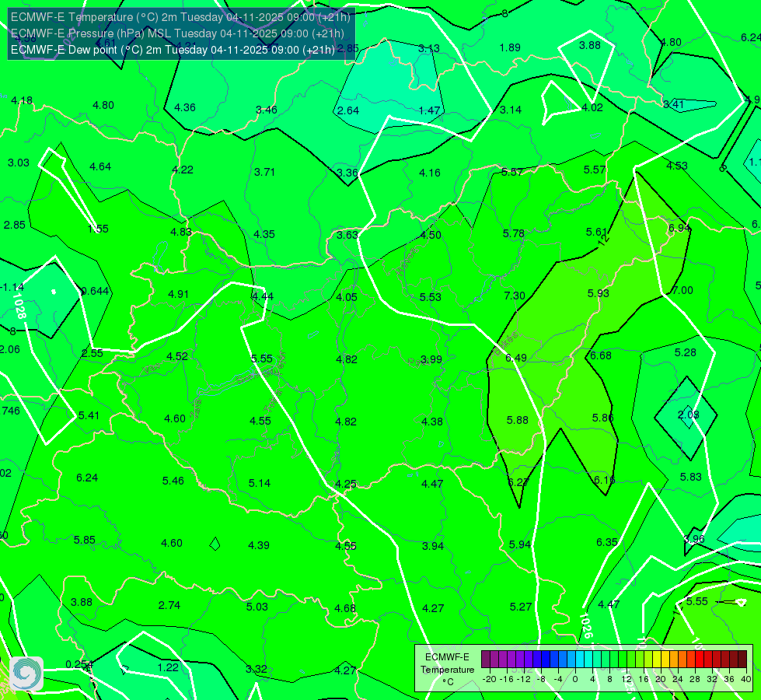Click the map value 3.32

(x=257, y=669)
